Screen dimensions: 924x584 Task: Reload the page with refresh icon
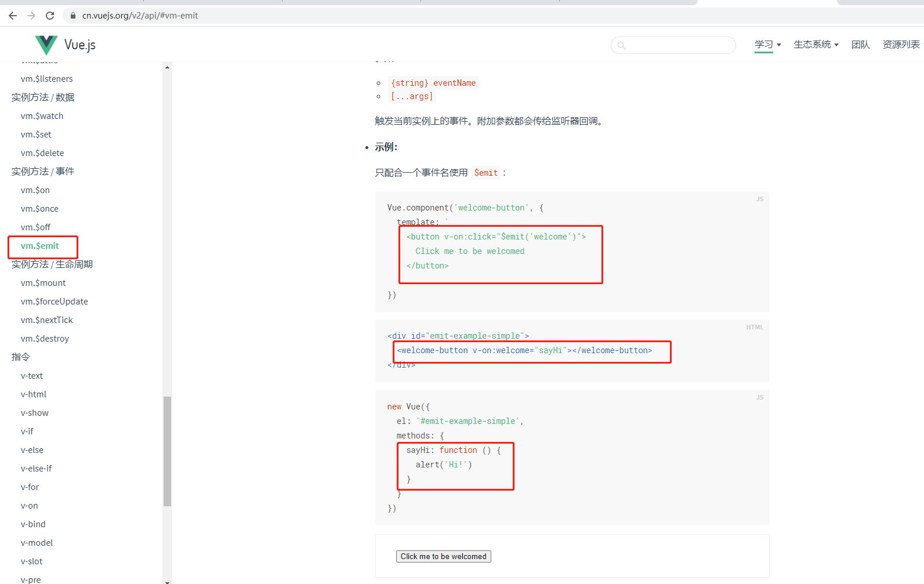click(50, 16)
